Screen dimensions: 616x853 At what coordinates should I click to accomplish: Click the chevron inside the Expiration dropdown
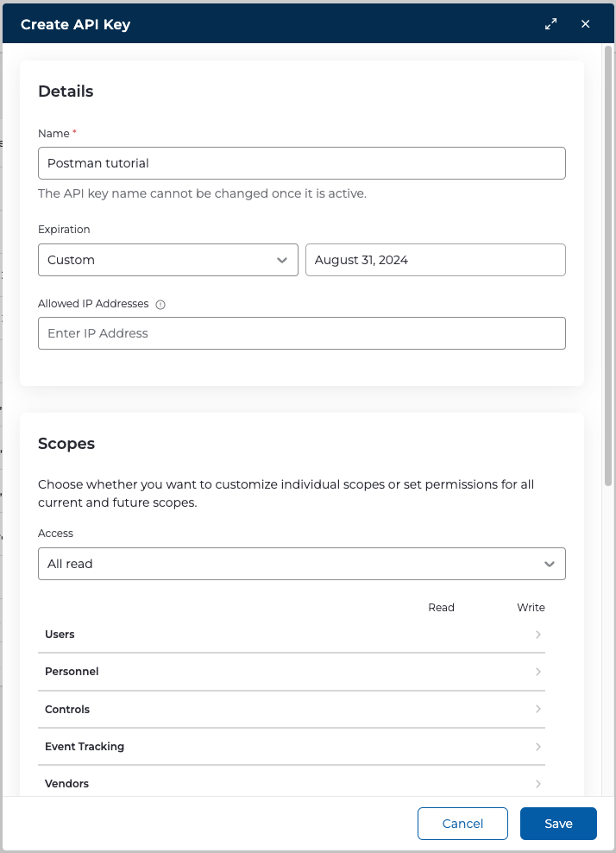click(x=283, y=260)
